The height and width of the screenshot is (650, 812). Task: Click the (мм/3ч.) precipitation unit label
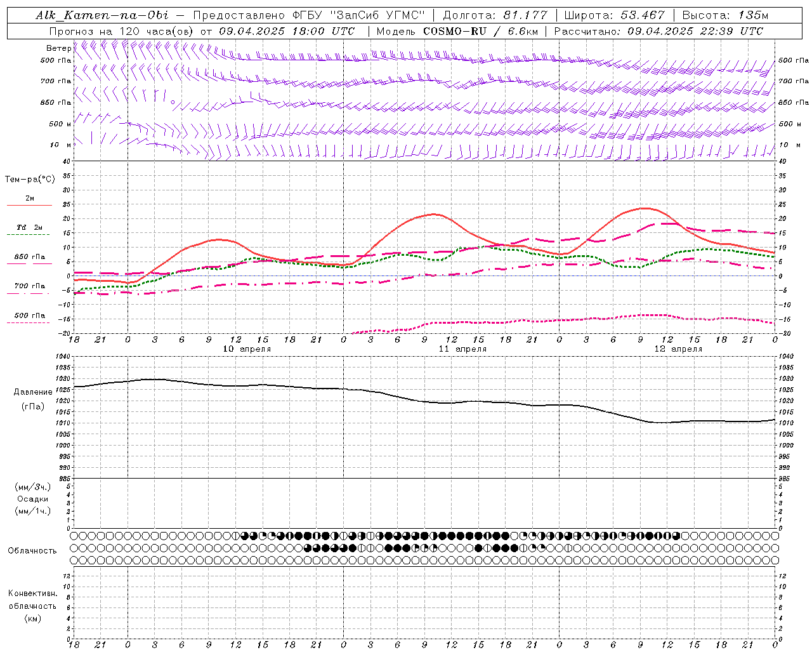33,487
